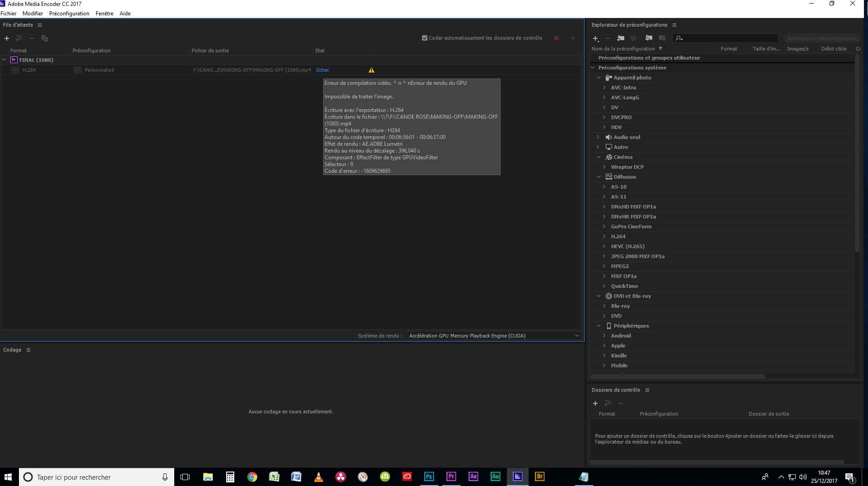Open the add output settings icon
The image size is (868, 486).
tap(19, 38)
